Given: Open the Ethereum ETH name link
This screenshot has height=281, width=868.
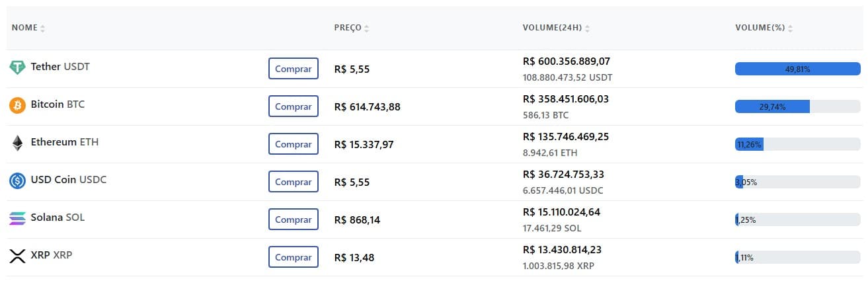Looking at the screenshot, I should (x=65, y=142).
